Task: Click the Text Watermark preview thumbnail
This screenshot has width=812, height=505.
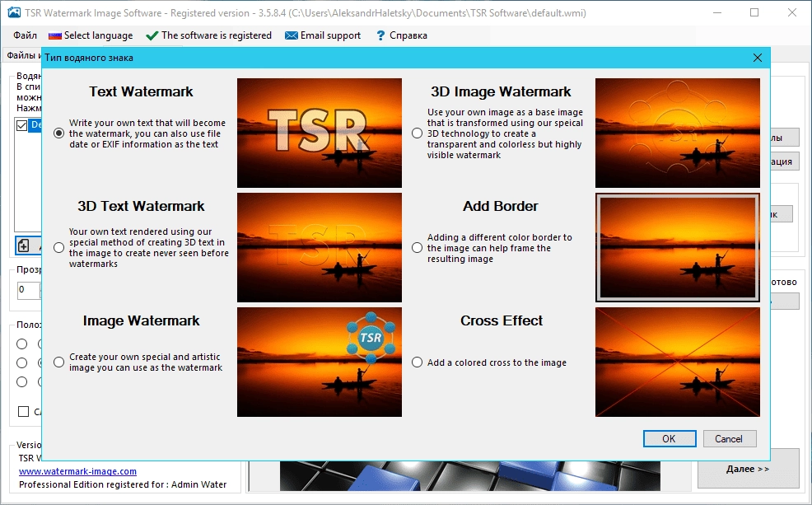Action: click(x=320, y=133)
